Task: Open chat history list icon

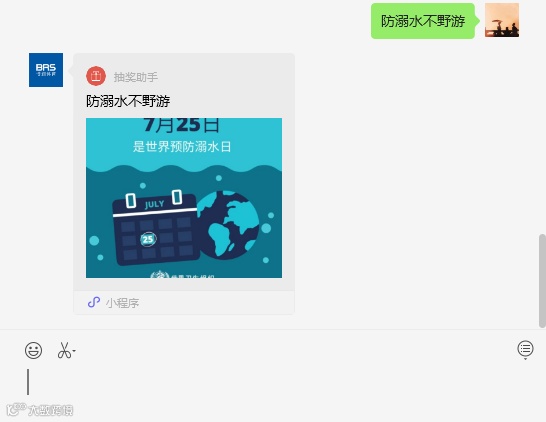Action: click(x=525, y=349)
